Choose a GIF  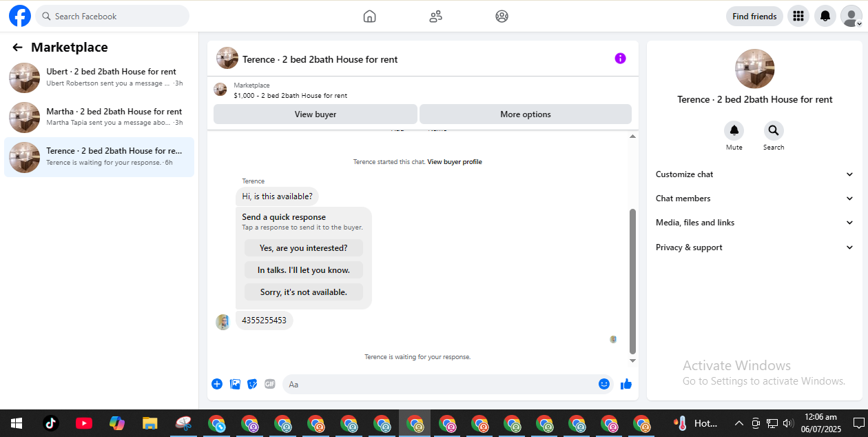pyautogui.click(x=270, y=384)
